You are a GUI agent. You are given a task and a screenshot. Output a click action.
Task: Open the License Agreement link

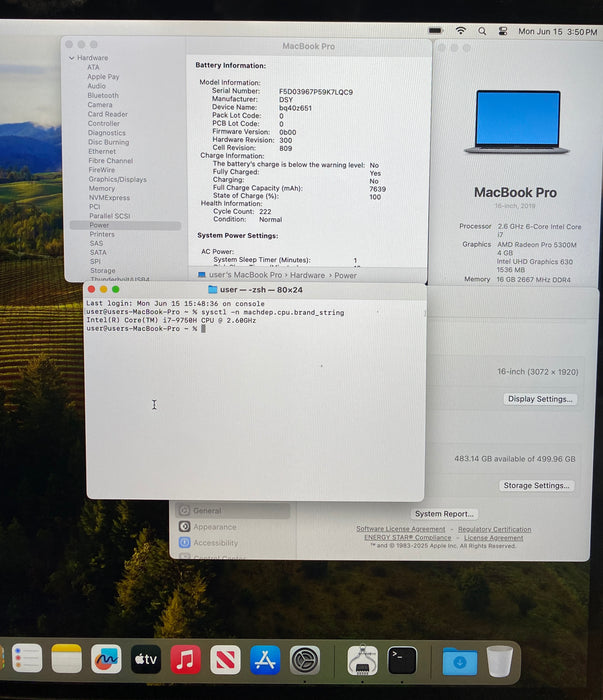coord(493,538)
